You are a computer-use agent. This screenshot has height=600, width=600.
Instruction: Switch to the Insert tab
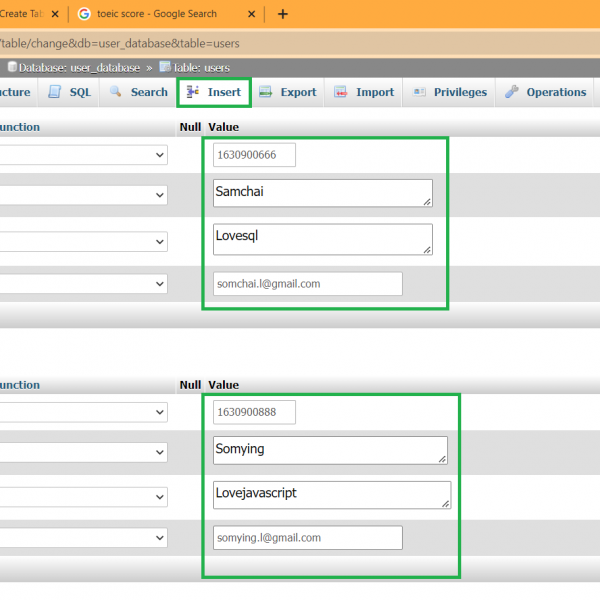[214, 92]
